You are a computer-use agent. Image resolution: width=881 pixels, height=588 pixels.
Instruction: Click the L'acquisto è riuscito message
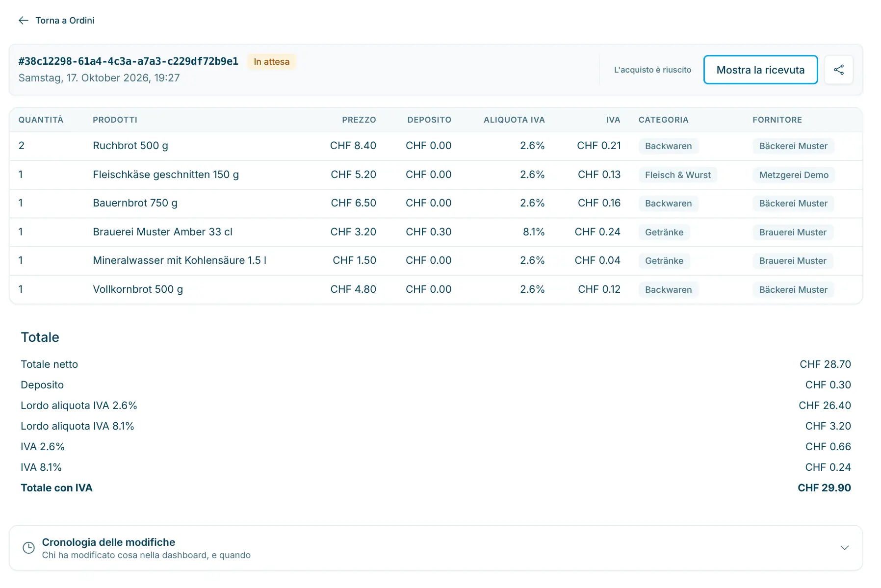pos(652,70)
